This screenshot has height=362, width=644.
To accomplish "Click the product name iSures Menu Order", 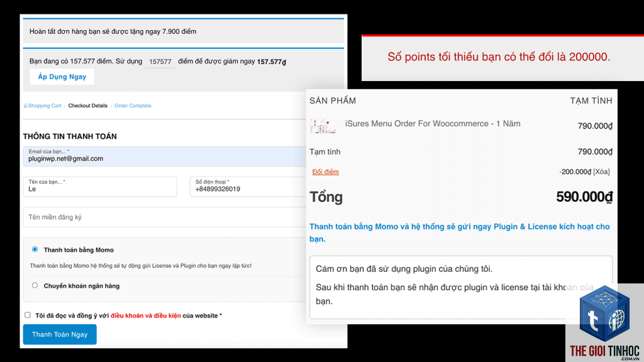I will [433, 124].
